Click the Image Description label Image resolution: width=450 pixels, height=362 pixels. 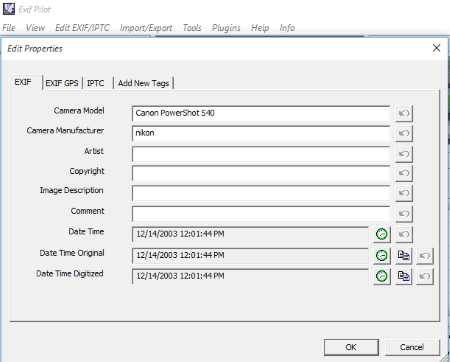pos(72,190)
